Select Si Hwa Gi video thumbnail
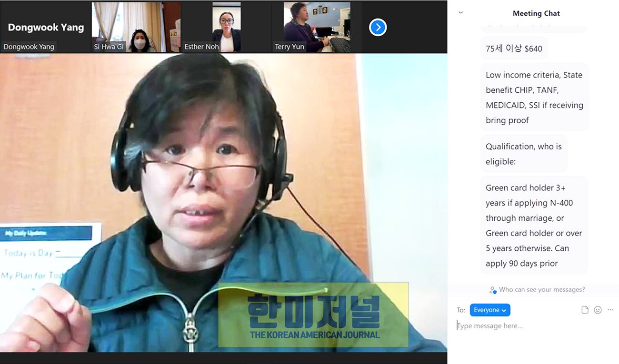Viewport: 619px width, 364px height. (x=136, y=27)
